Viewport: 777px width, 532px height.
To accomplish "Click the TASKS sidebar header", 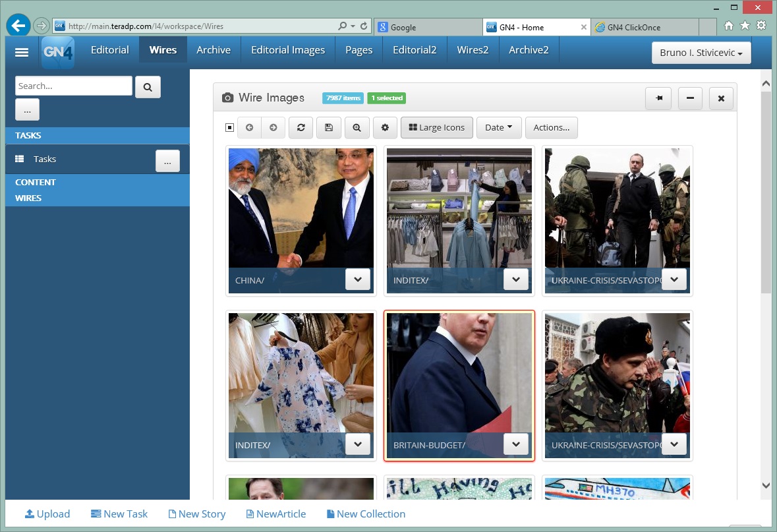I will pos(97,135).
